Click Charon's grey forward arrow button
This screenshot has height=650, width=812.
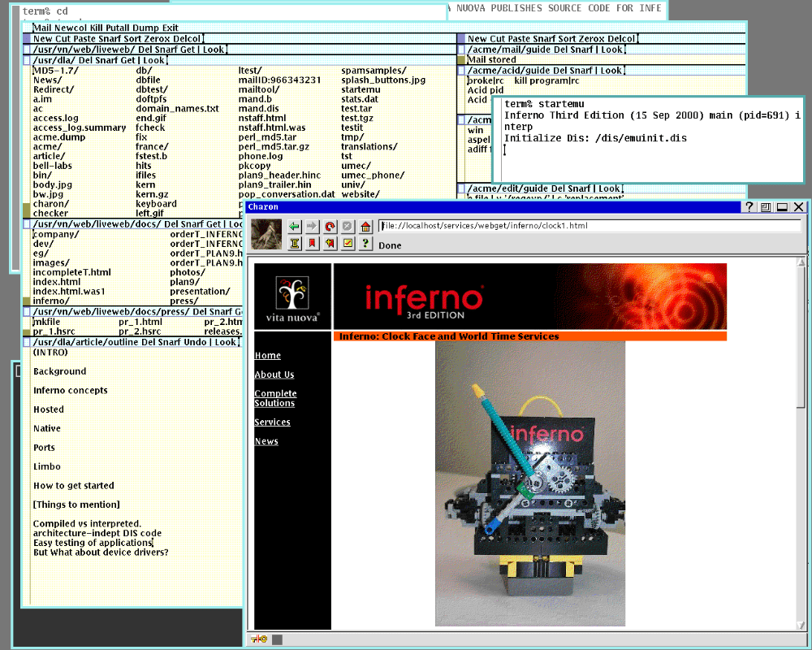point(313,226)
